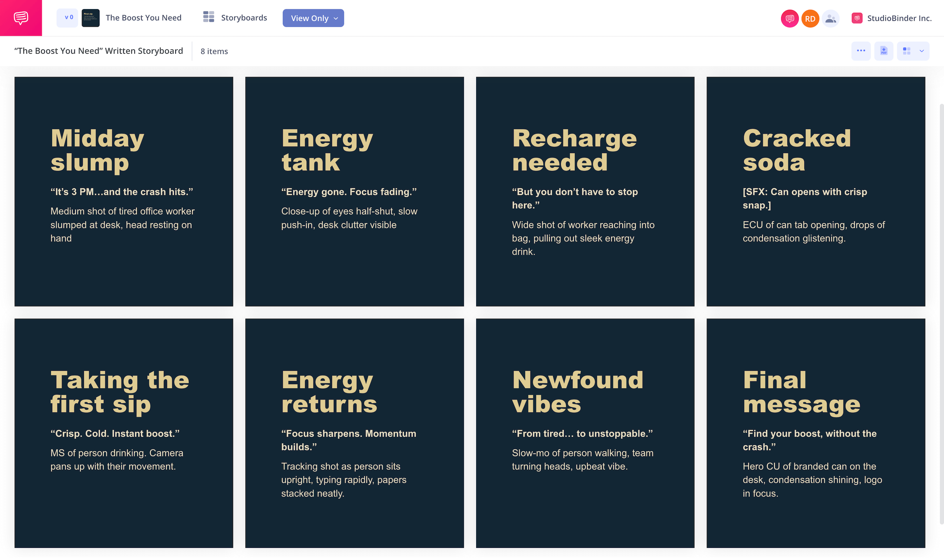Click the pink StudioBinder avatar
Screen dimensions: 944x560
click(790, 19)
